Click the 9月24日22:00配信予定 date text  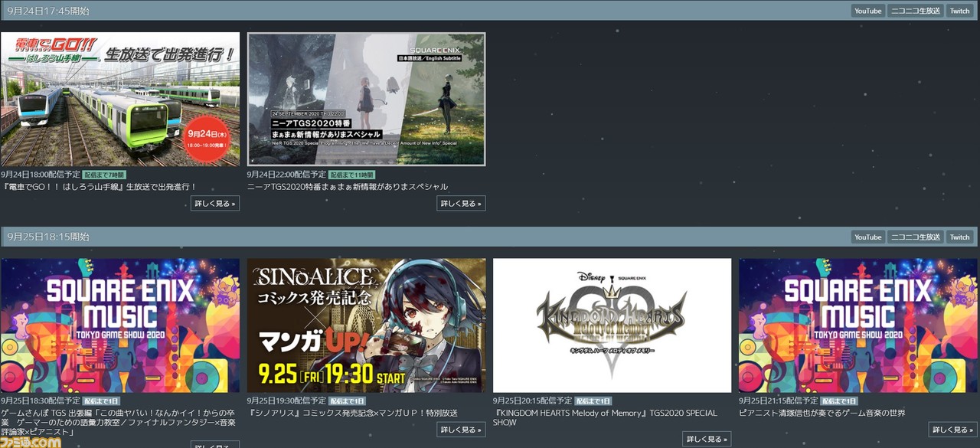click(x=286, y=175)
